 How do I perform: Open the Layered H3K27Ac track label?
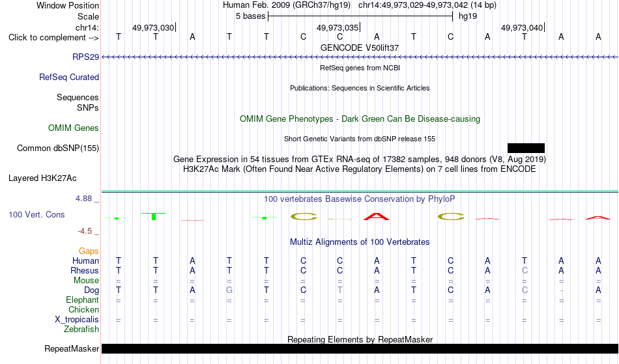coord(42,178)
